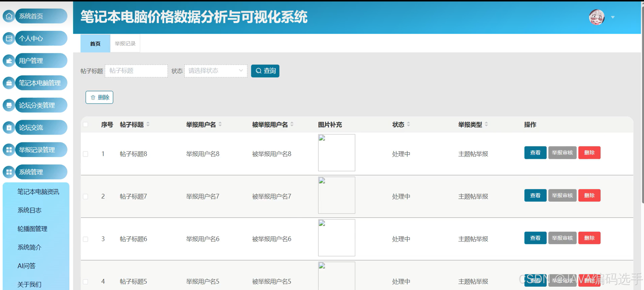
Task: Click the clipboard icon beside 论坛交流
Action: 9,128
